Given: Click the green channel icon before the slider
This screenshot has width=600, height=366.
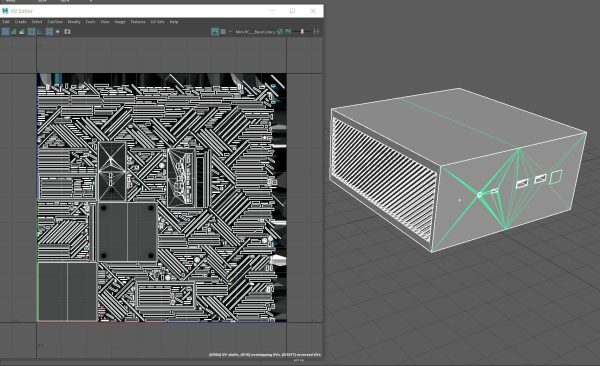Looking at the screenshot, I should pyautogui.click(x=288, y=31).
